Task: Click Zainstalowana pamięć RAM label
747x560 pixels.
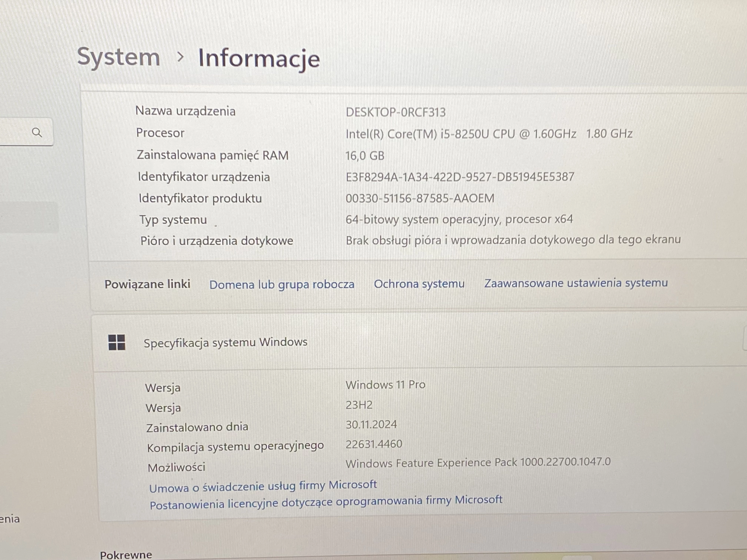Action: coord(213,155)
